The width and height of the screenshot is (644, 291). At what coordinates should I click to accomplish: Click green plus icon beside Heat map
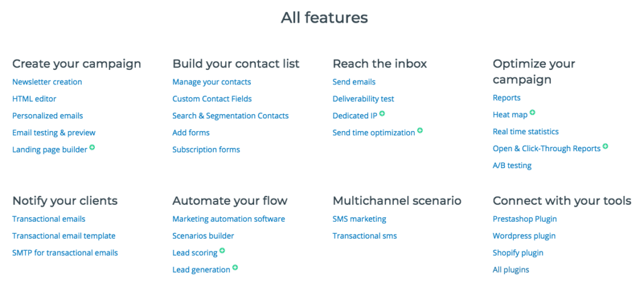tap(532, 112)
